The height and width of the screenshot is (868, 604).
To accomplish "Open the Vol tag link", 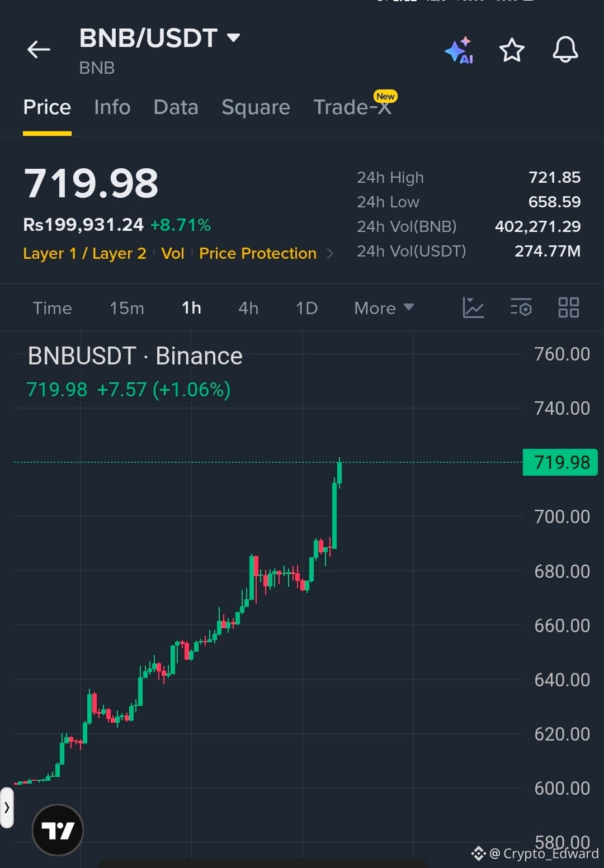I will click(x=173, y=254).
